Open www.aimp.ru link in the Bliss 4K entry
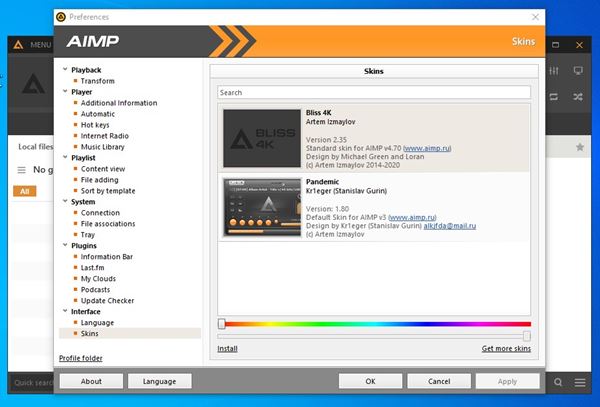 coord(427,148)
